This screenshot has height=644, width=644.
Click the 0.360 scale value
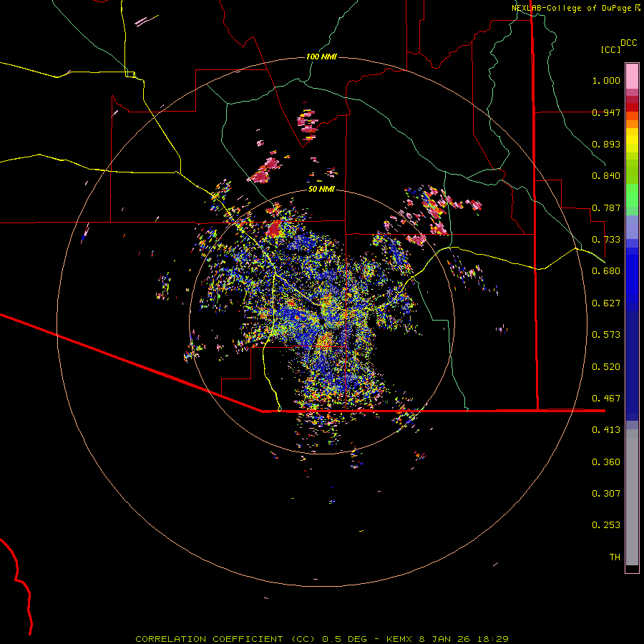(x=606, y=462)
